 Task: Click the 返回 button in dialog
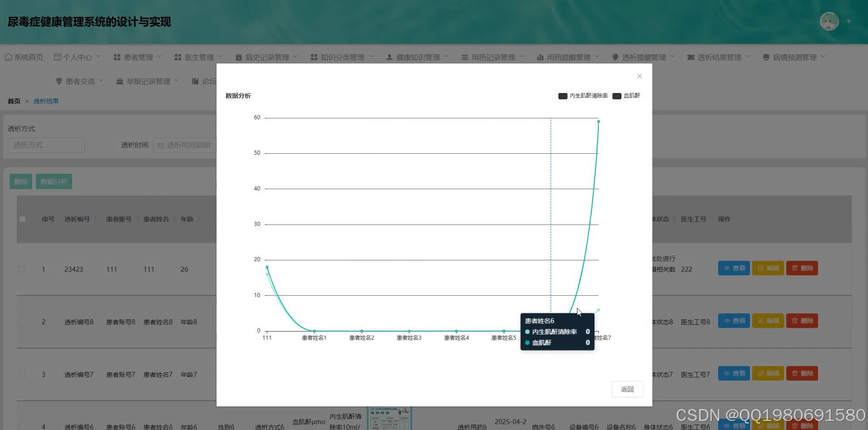coord(627,389)
